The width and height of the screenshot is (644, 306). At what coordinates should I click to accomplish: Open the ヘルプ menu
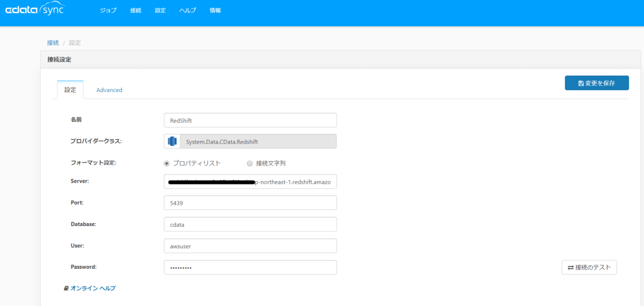[x=188, y=11]
